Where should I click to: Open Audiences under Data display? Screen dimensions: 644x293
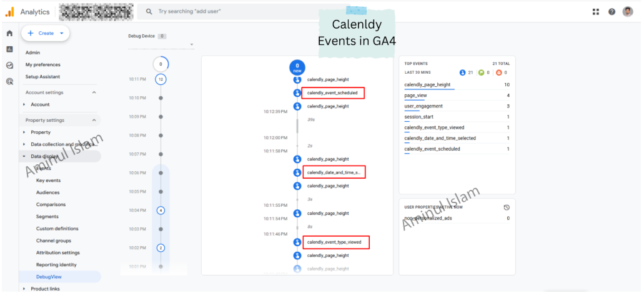(47, 192)
